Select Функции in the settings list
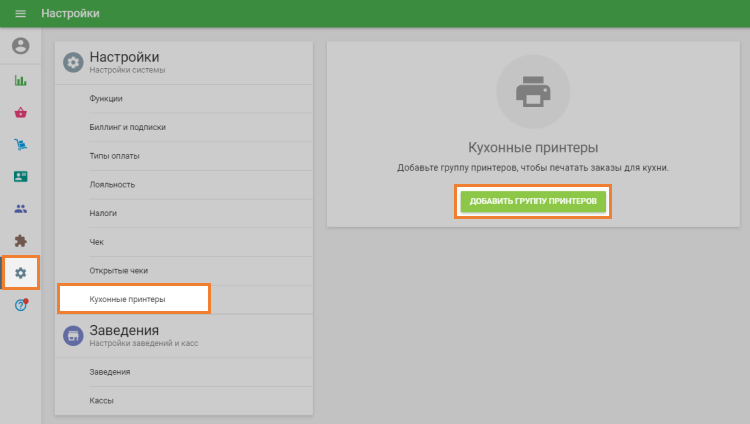750x424 pixels. coord(106,98)
